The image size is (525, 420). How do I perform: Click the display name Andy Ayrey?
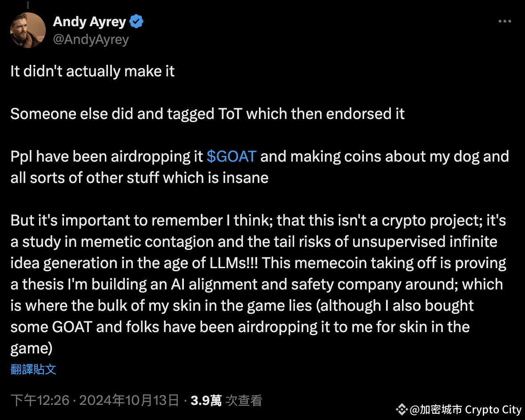point(89,21)
